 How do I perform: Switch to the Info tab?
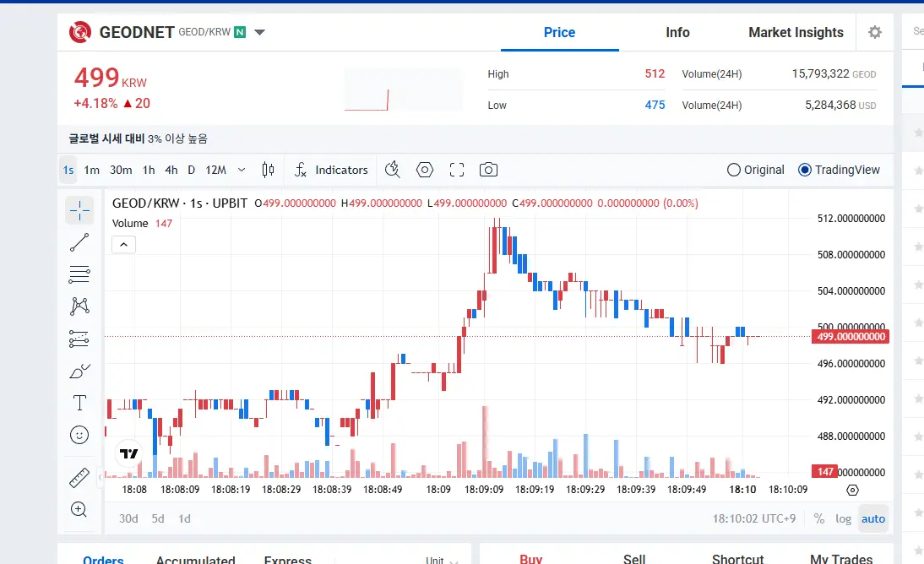(677, 32)
